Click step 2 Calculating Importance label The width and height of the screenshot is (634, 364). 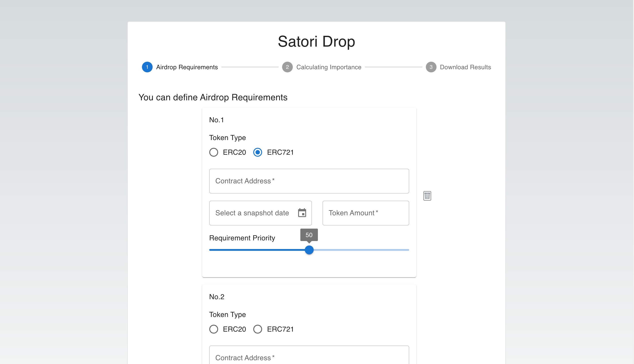pyautogui.click(x=328, y=67)
